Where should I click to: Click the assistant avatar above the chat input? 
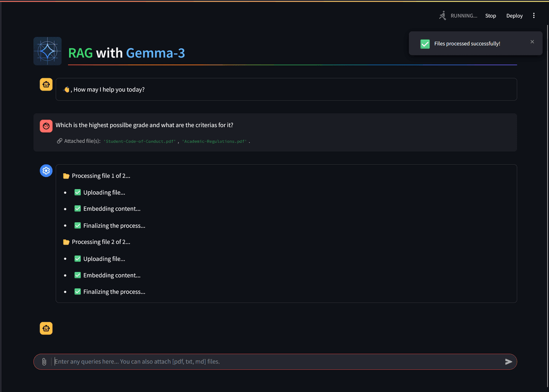tap(46, 328)
